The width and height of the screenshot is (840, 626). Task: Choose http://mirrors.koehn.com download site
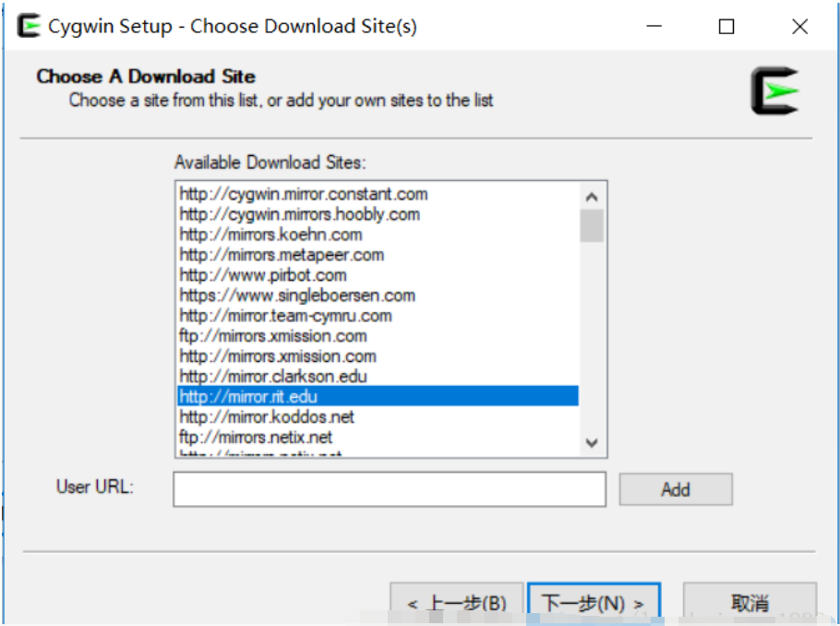pyautogui.click(x=270, y=235)
